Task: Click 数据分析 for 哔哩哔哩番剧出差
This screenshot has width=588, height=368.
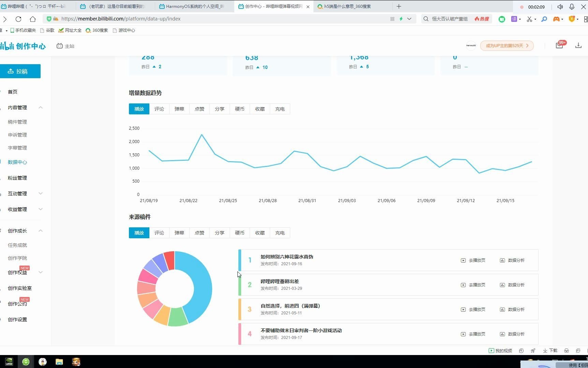Action: (x=512, y=285)
